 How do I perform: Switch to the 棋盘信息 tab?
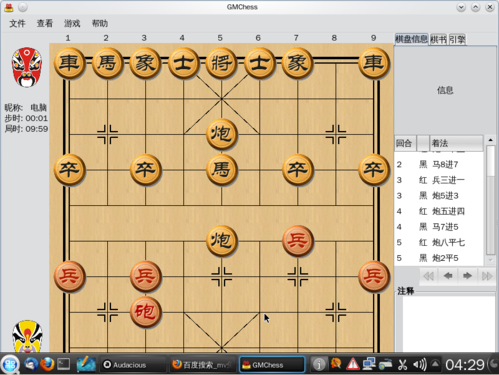[411, 39]
